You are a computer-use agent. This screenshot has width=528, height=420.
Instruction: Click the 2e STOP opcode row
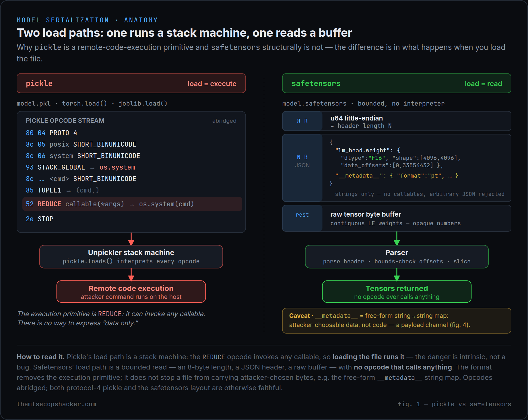click(40, 219)
